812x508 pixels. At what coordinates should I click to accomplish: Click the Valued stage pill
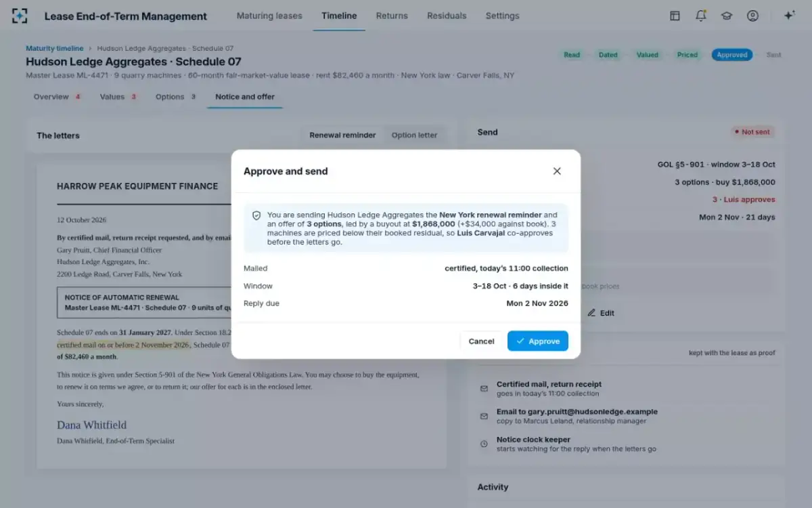tap(648, 55)
